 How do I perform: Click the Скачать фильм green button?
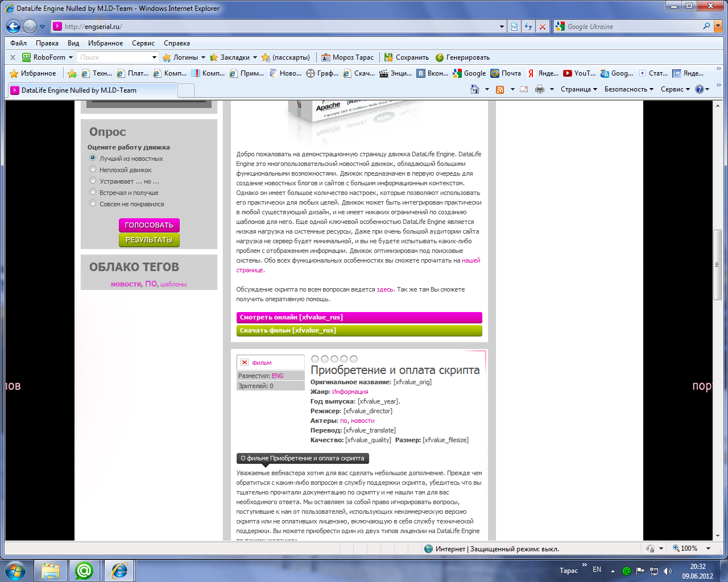pyautogui.click(x=359, y=330)
